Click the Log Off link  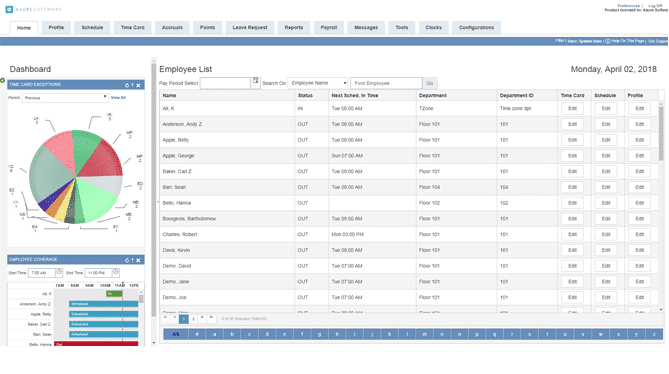(655, 6)
